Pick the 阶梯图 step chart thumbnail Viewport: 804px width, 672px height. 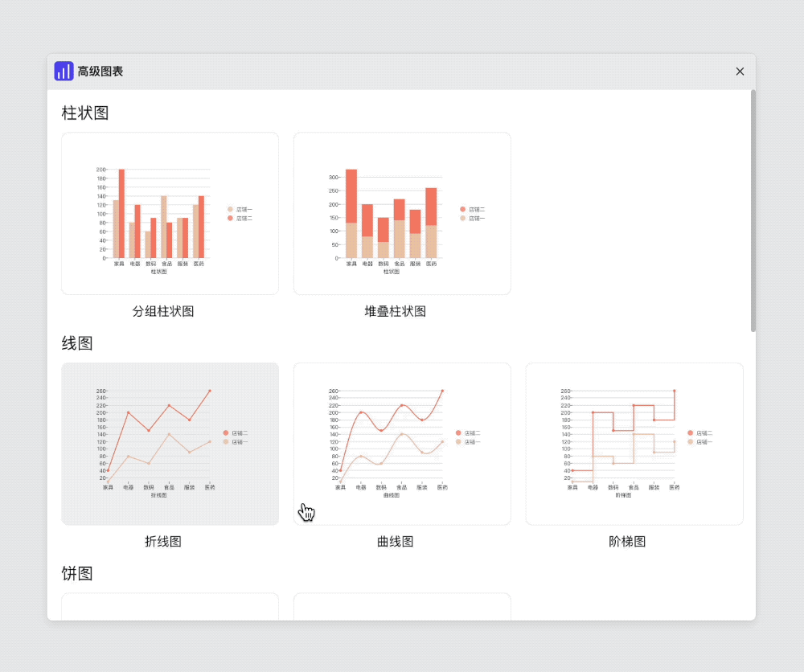pyautogui.click(x=634, y=444)
